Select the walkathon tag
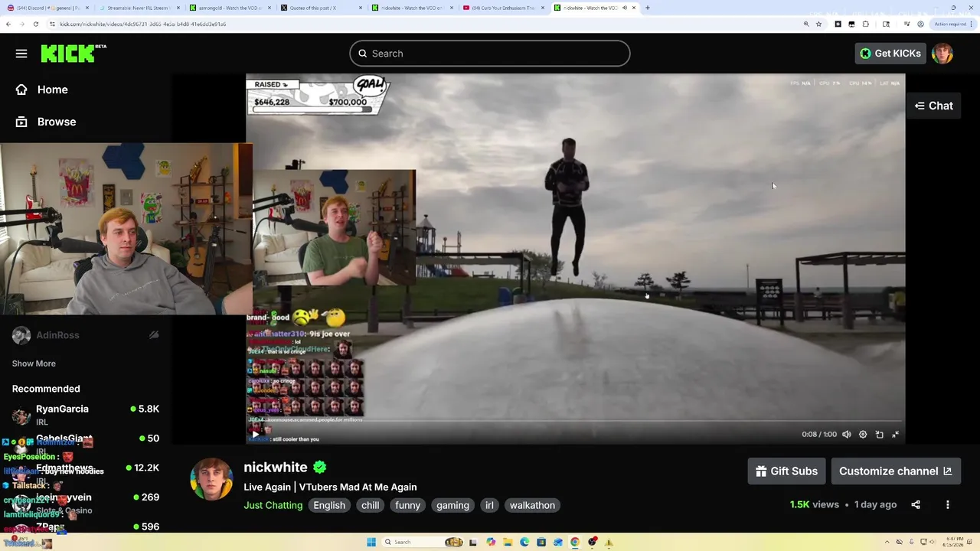This screenshot has height=551, width=980. (532, 505)
